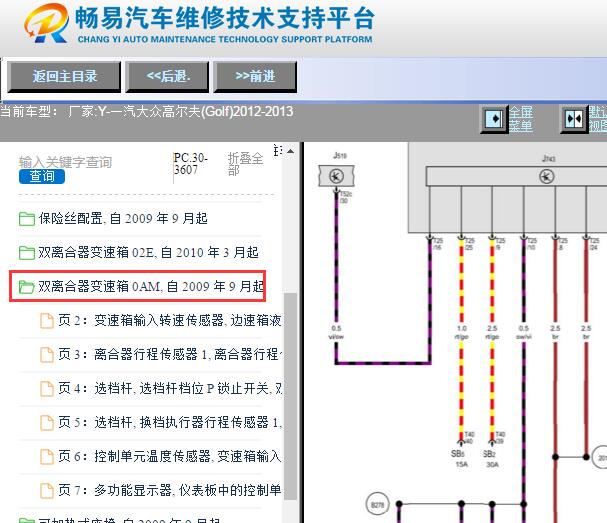The height and width of the screenshot is (523, 607).
Task: Click the 返回主目录 button
Action: pyautogui.click(x=64, y=77)
